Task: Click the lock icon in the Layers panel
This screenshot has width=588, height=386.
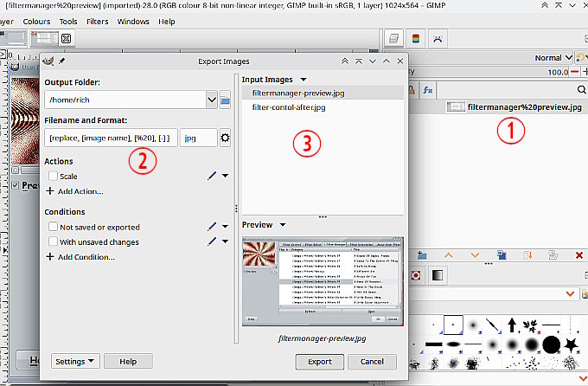Action: pos(412,90)
